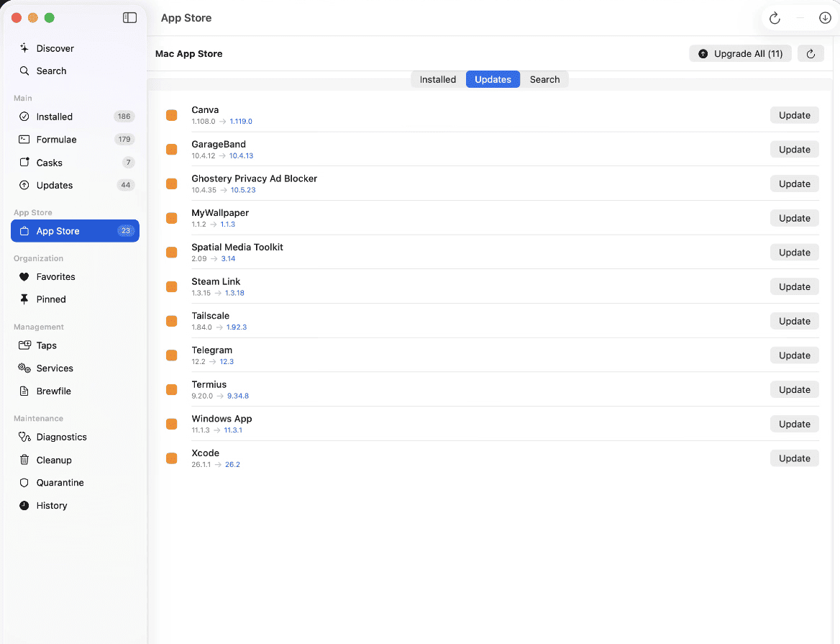The width and height of the screenshot is (840, 644).
Task: Click the Casks icon in sidebar
Action: (x=24, y=163)
